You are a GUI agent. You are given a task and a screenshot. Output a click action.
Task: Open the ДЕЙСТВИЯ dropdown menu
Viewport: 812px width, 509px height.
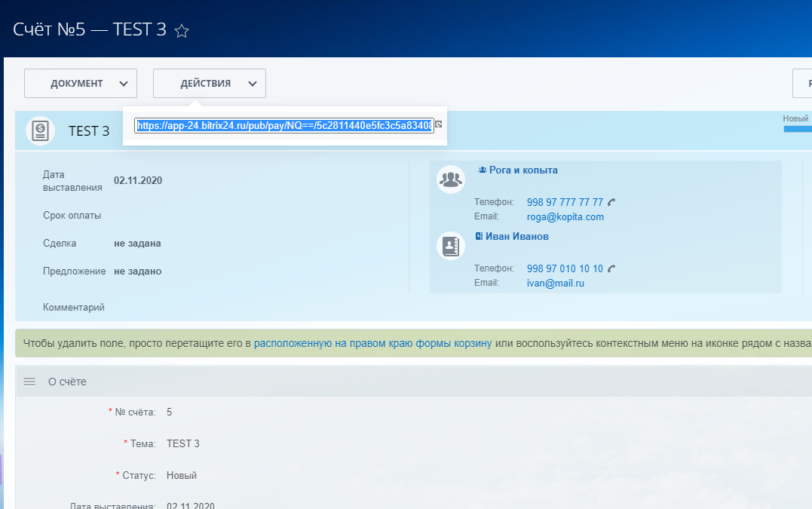coord(209,84)
